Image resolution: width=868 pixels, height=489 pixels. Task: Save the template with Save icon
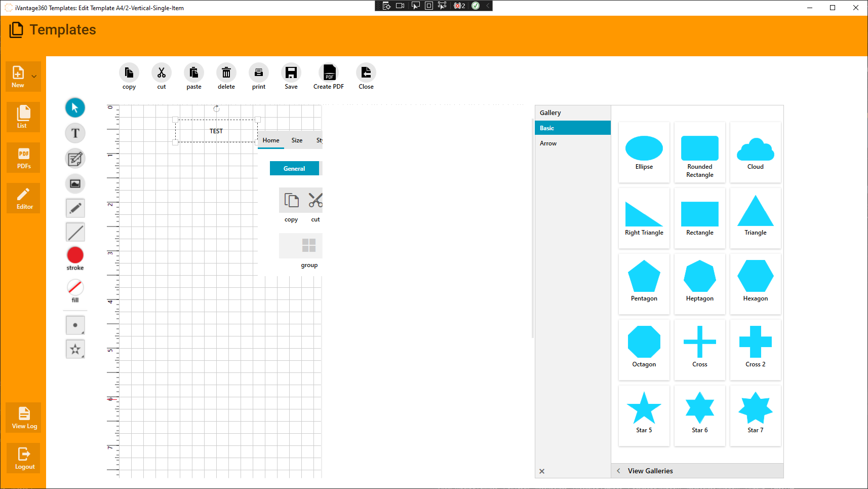(x=291, y=73)
